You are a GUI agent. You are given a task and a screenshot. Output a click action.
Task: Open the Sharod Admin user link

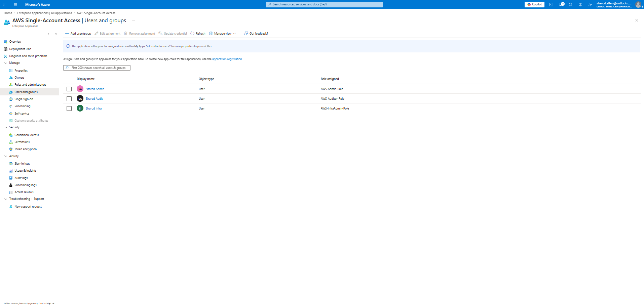tap(95, 89)
